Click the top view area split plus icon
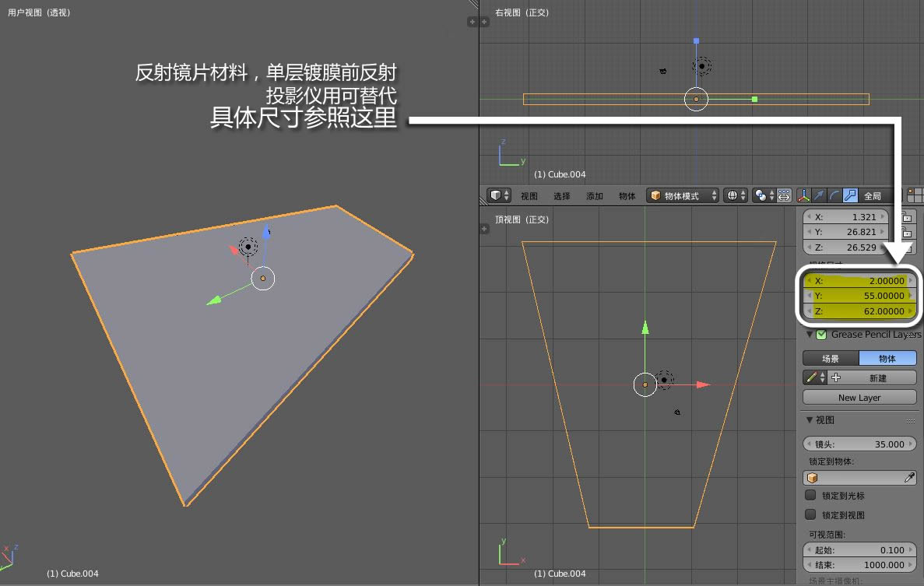Viewport: 924px width, 586px height. click(484, 229)
